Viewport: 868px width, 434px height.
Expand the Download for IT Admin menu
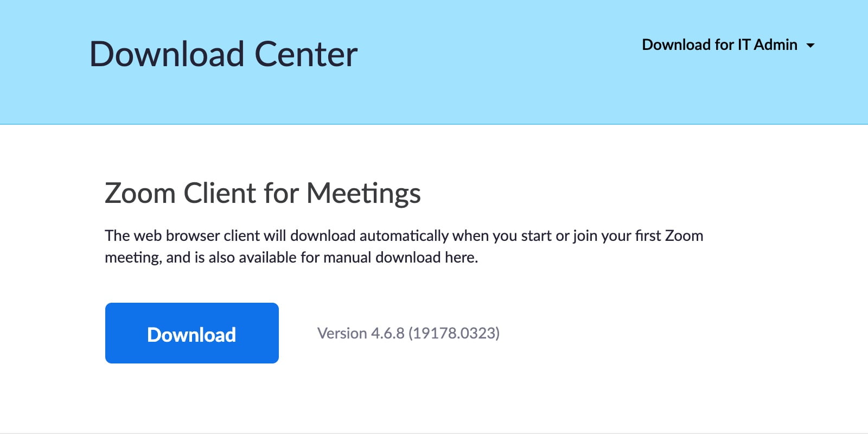pyautogui.click(x=727, y=44)
